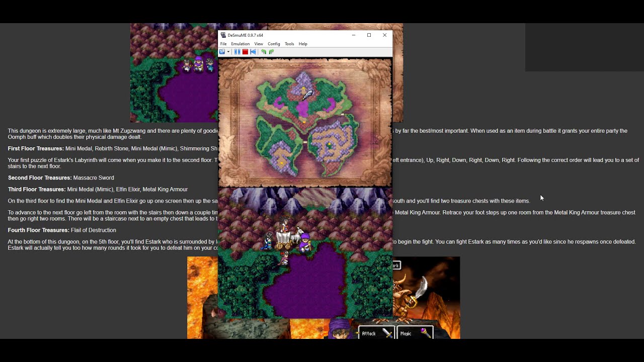Stop emulation with the red square
644x362 pixels.
245,52
